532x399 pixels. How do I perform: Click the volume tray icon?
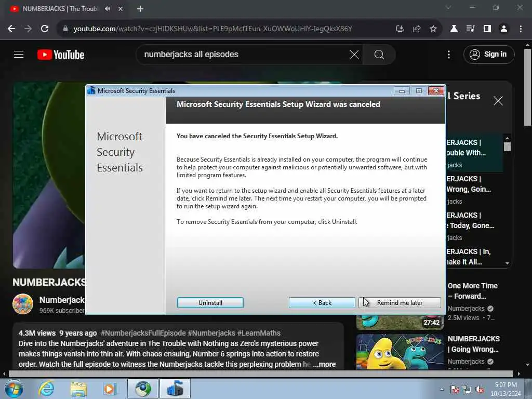click(480, 390)
